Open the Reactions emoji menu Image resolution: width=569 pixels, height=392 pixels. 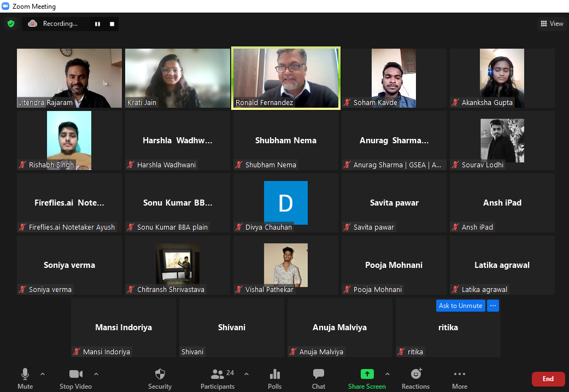coord(415,378)
